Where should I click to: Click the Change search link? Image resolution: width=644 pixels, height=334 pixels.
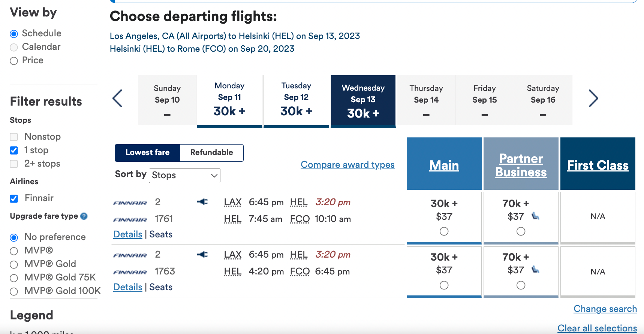[605, 309]
